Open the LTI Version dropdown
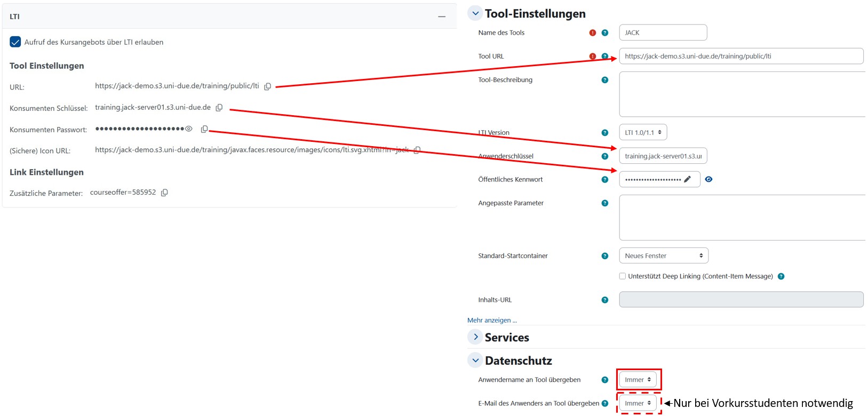The width and height of the screenshot is (868, 416). (643, 132)
